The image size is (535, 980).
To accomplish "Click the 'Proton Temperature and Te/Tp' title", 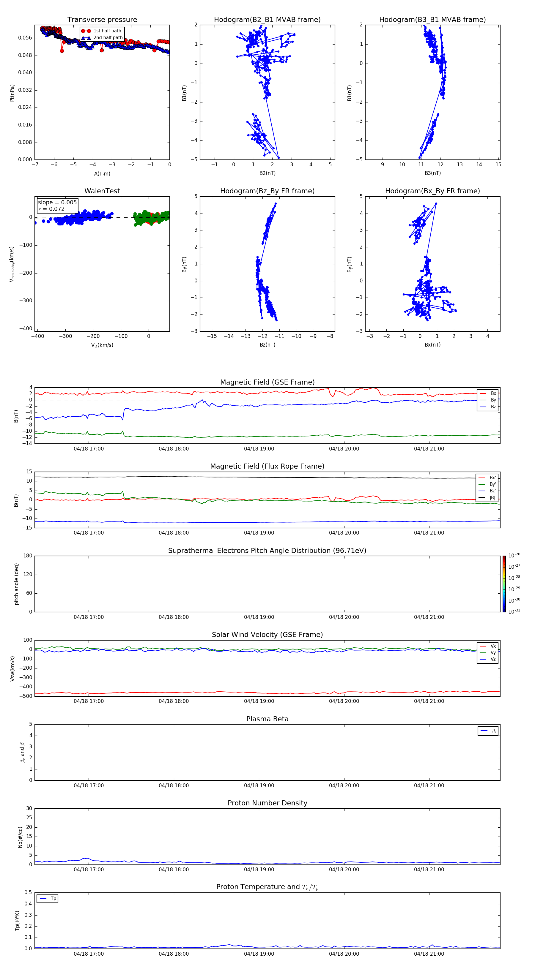I will (267, 887).
